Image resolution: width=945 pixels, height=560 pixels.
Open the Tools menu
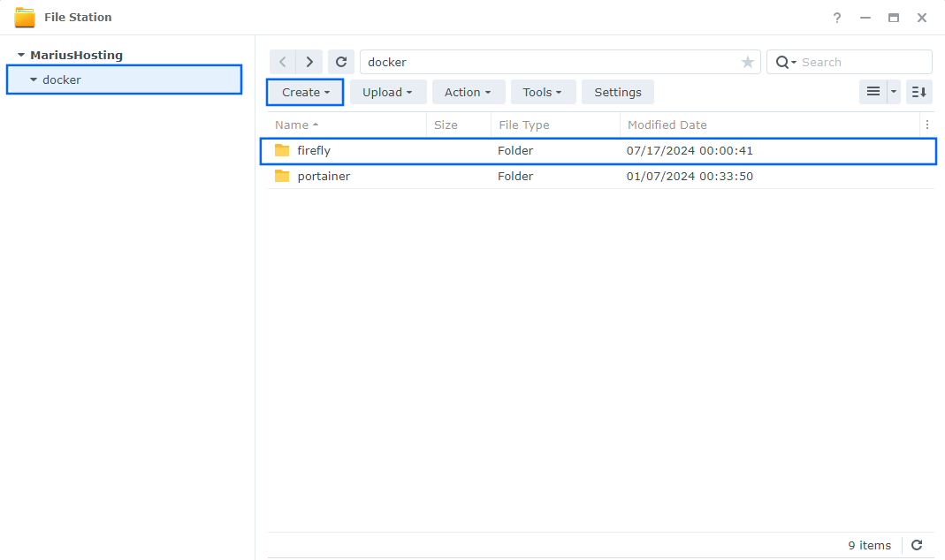coord(542,92)
